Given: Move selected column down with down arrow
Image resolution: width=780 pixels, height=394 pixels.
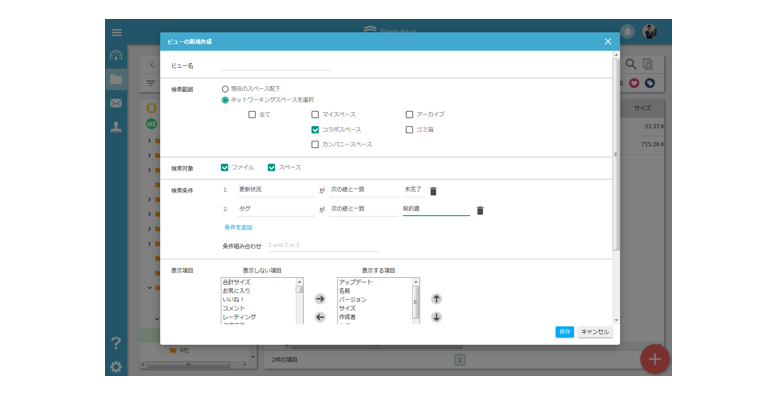Looking at the screenshot, I should click(x=436, y=317).
